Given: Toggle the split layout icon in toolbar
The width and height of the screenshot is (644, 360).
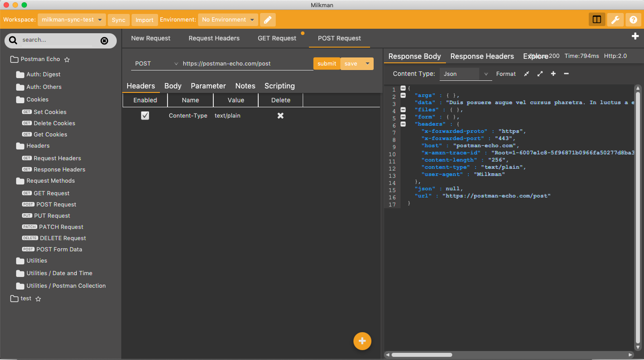Looking at the screenshot, I should (597, 20).
